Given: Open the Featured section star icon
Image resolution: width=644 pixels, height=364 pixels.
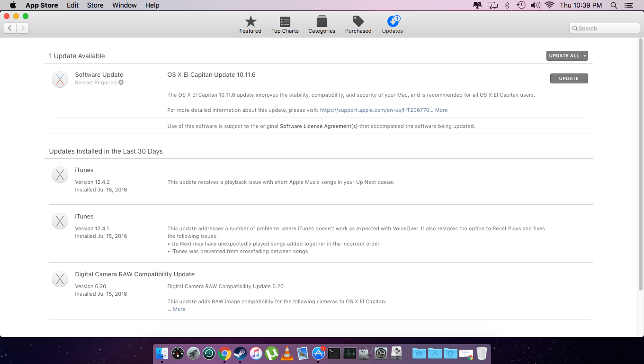Looking at the screenshot, I should point(250,21).
